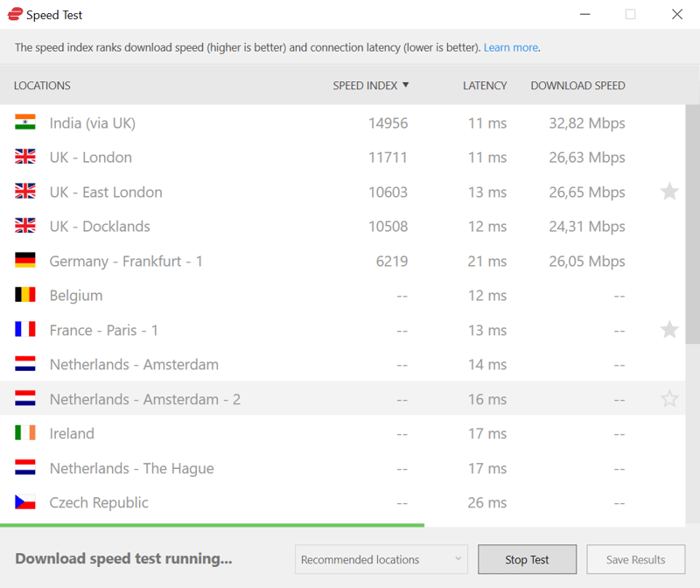Select the Netherlands - Amsterdam location name

134,364
